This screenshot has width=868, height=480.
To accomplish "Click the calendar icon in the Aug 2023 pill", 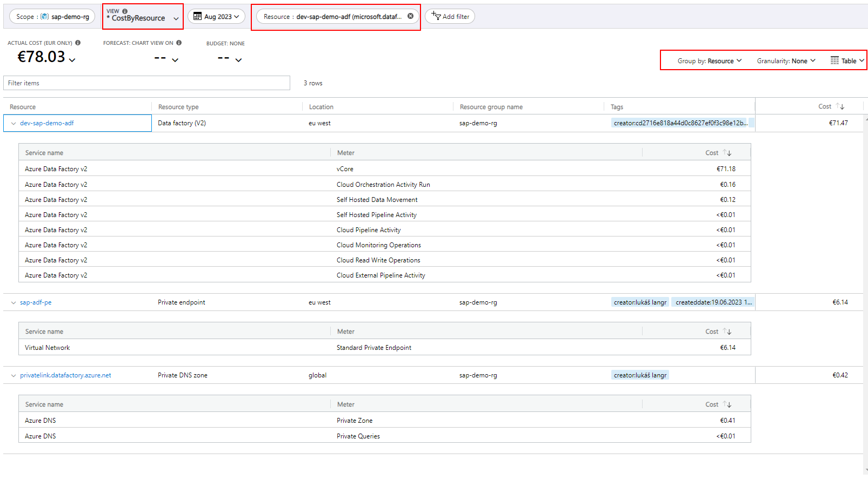I will click(198, 16).
